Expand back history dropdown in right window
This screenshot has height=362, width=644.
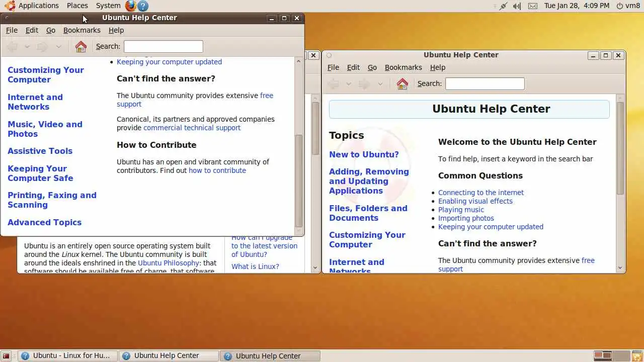(x=349, y=84)
